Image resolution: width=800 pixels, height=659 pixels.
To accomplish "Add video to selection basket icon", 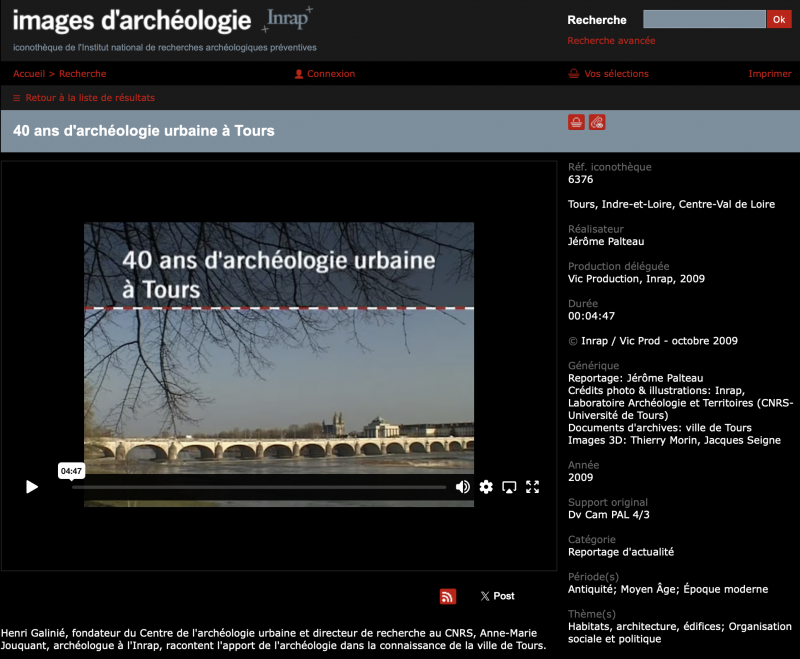I will tap(576, 122).
